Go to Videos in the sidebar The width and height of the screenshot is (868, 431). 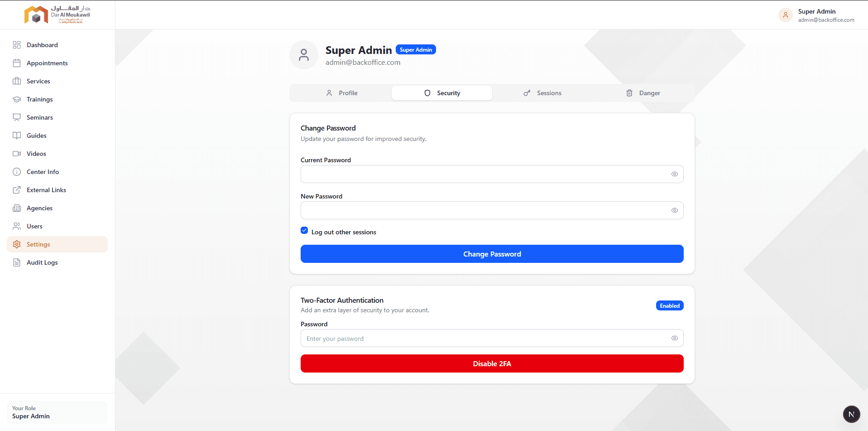coord(58,154)
